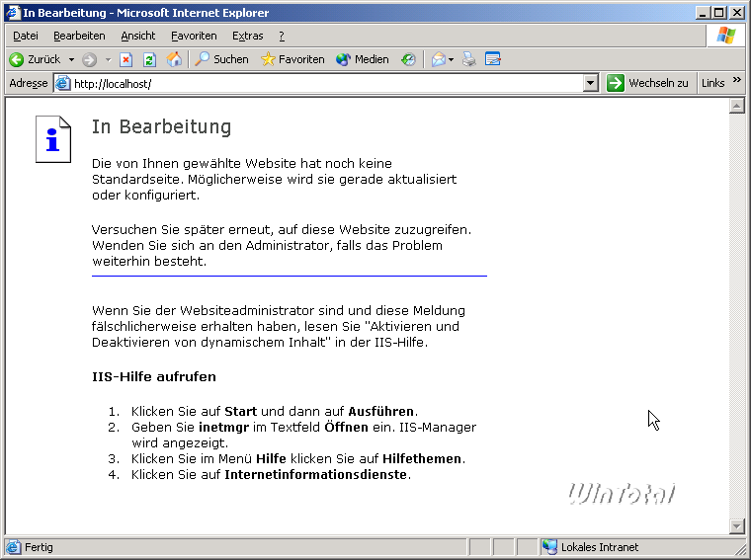Click the bold word Internetinformationsdienste
The image size is (751, 560).
pyautogui.click(x=315, y=475)
